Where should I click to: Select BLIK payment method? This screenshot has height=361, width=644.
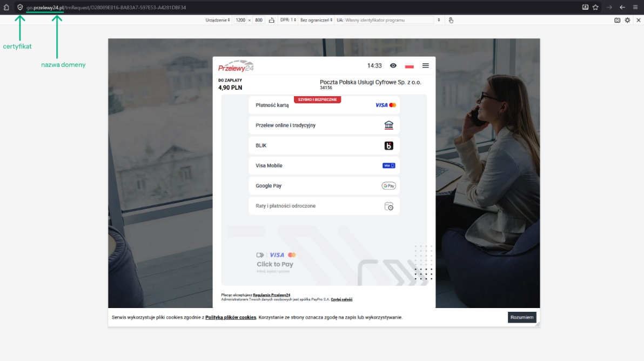(324, 145)
